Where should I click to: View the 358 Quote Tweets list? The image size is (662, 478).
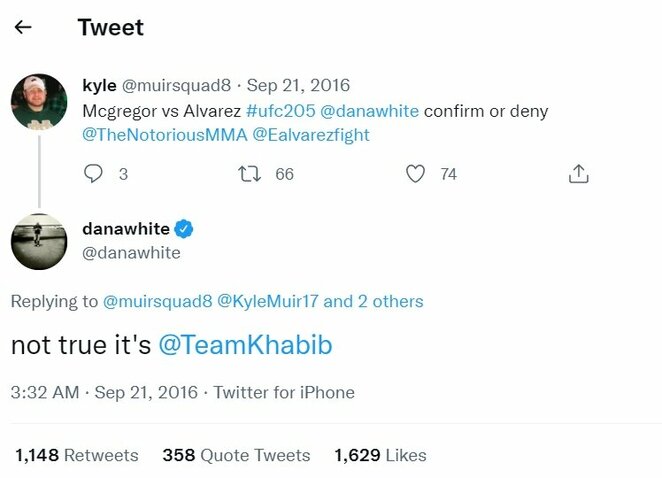coord(237,455)
